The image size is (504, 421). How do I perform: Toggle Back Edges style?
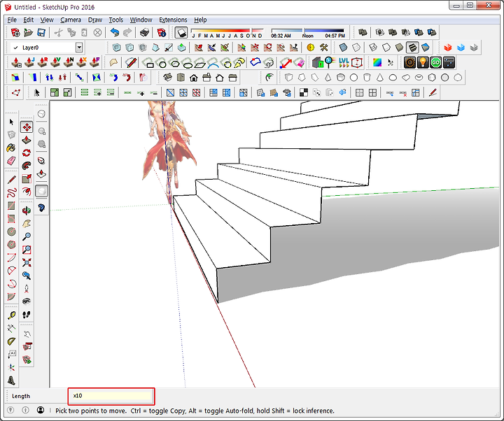coord(356,48)
